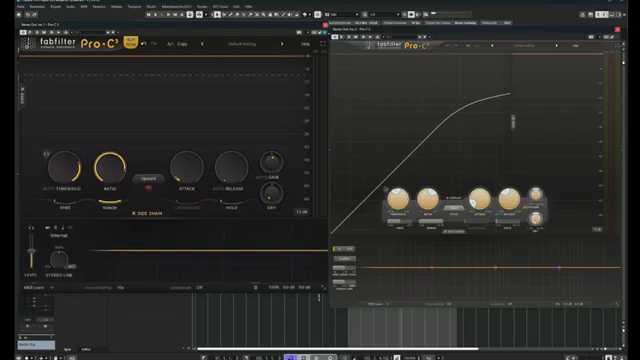Click the Play button in transport bar
The width and height of the screenshot is (640, 360).
317,358
